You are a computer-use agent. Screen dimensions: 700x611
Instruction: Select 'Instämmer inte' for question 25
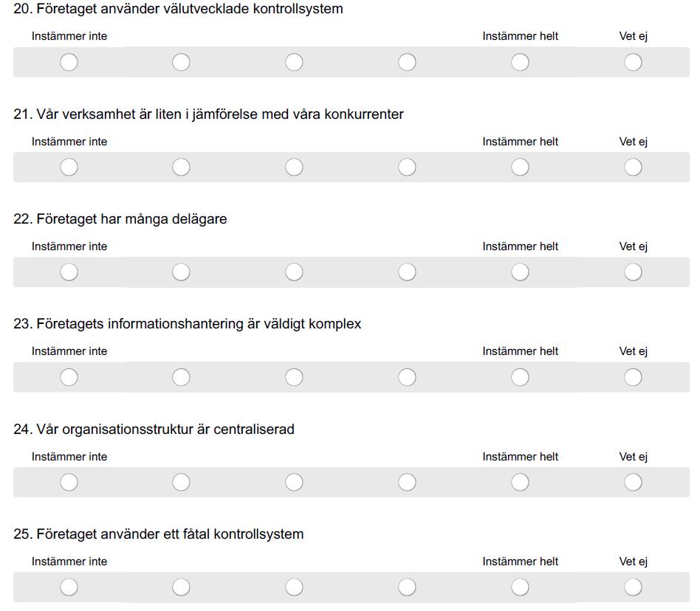point(69,587)
